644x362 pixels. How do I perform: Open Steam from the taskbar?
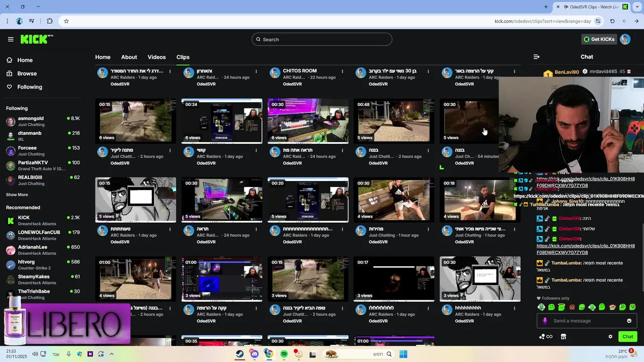tap(240, 354)
